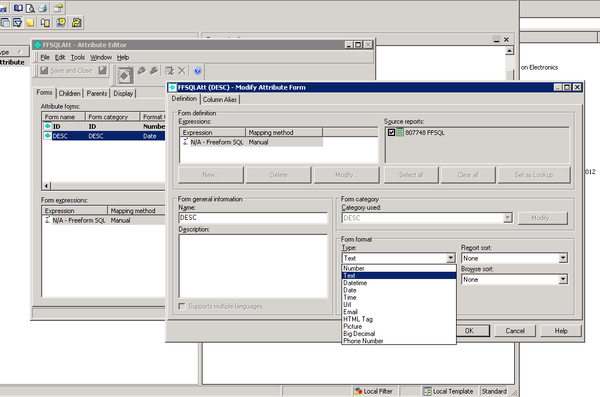This screenshot has height=397, width=600.
Task: Click the yellow note icon in second toolbar
Action: click(x=30, y=23)
